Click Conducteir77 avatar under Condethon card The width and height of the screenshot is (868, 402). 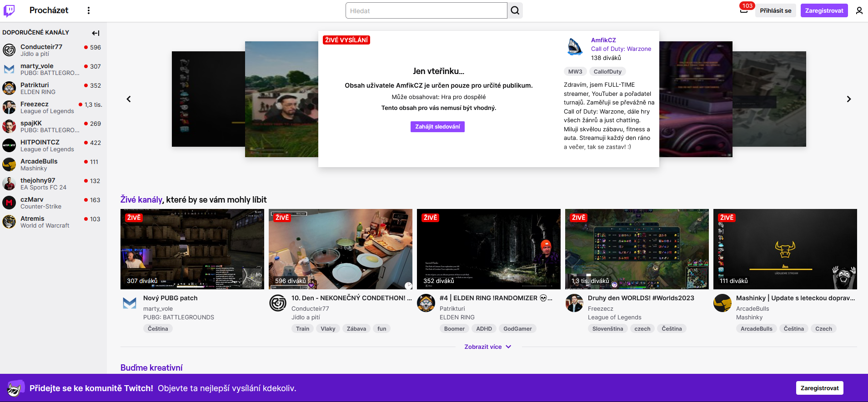[x=278, y=303]
